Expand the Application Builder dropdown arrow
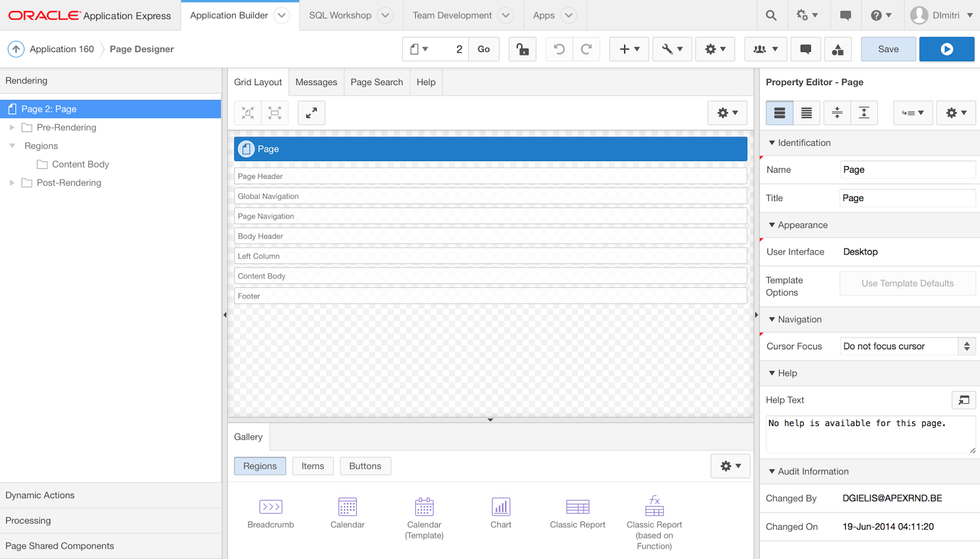Screen dimensions: 980x559 click(x=282, y=15)
